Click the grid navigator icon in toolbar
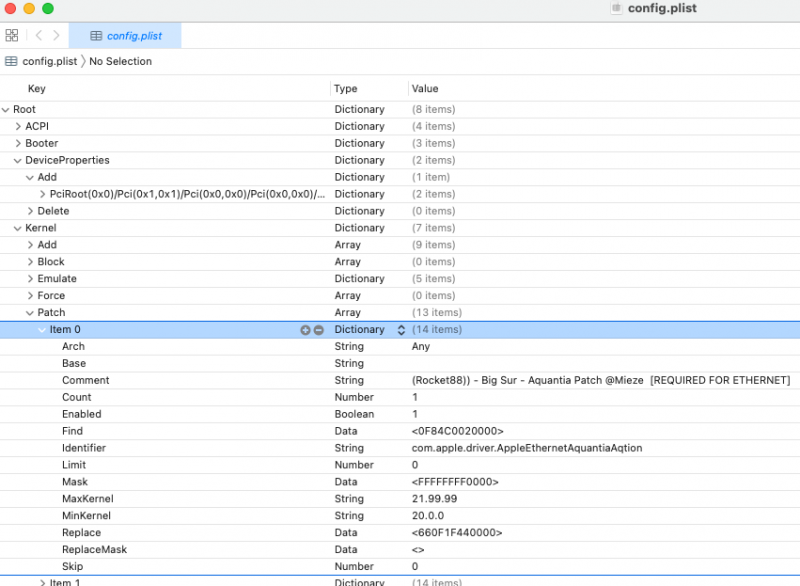The height and width of the screenshot is (586, 800). coord(12,35)
